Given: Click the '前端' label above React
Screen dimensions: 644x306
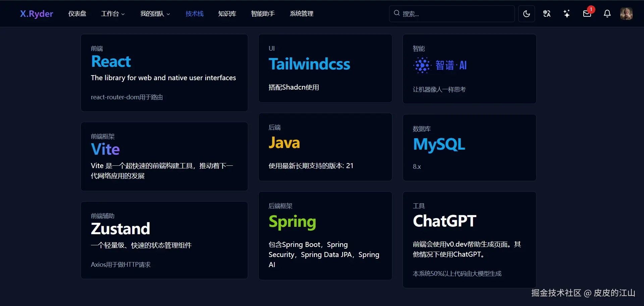Looking at the screenshot, I should pos(97,49).
